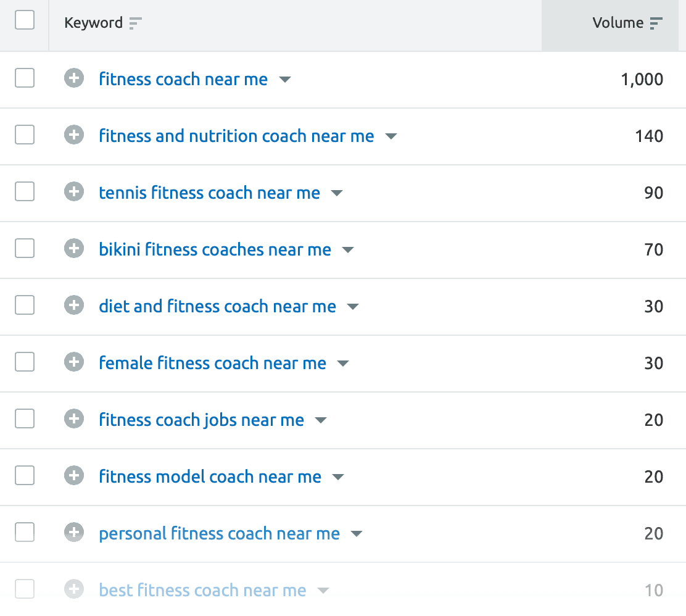Viewport: 686px width, 616px height.
Task: Open the 'bikini fitness coaches near me' keyword link
Action: tap(214, 249)
